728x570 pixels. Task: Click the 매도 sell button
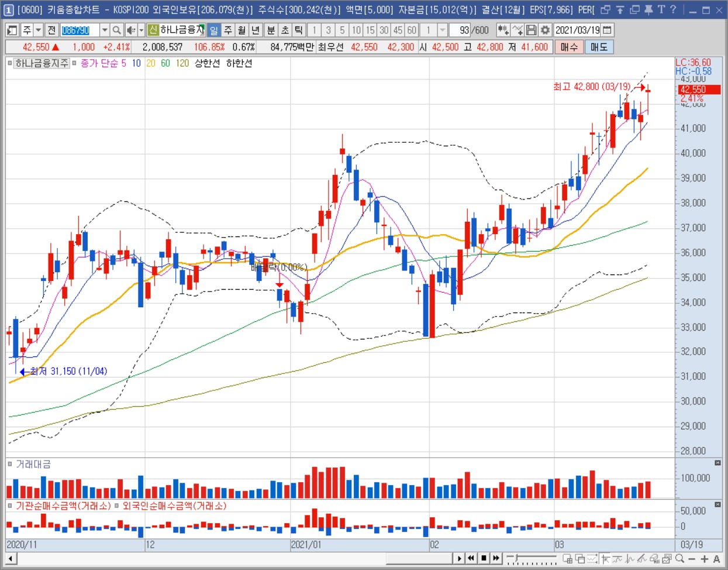click(x=599, y=47)
